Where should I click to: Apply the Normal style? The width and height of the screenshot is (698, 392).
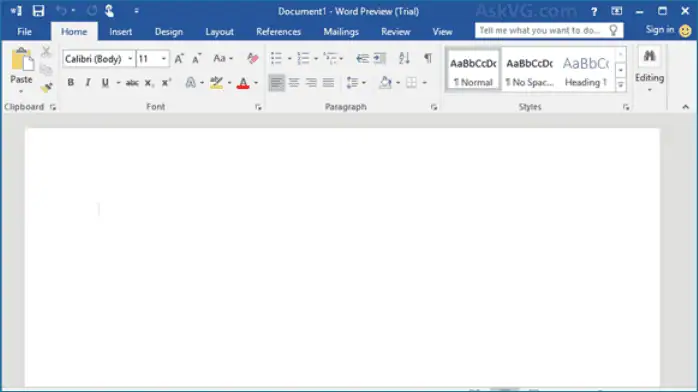click(x=473, y=70)
